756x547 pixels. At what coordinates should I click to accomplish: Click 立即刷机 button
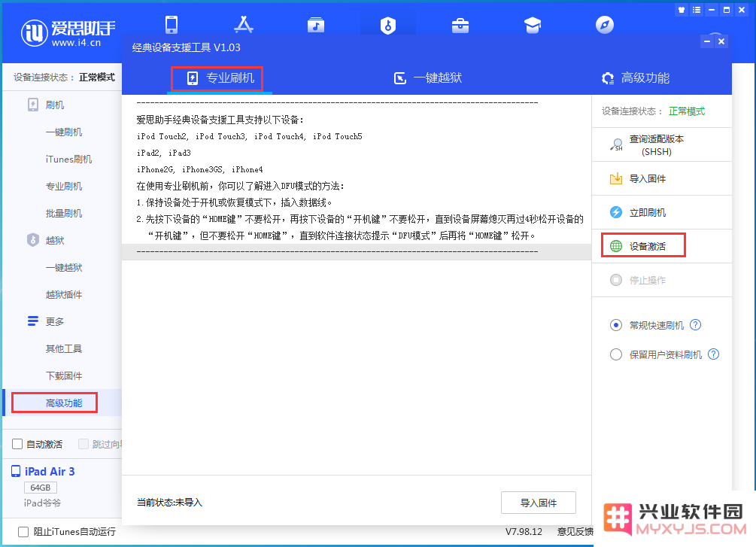click(x=661, y=212)
